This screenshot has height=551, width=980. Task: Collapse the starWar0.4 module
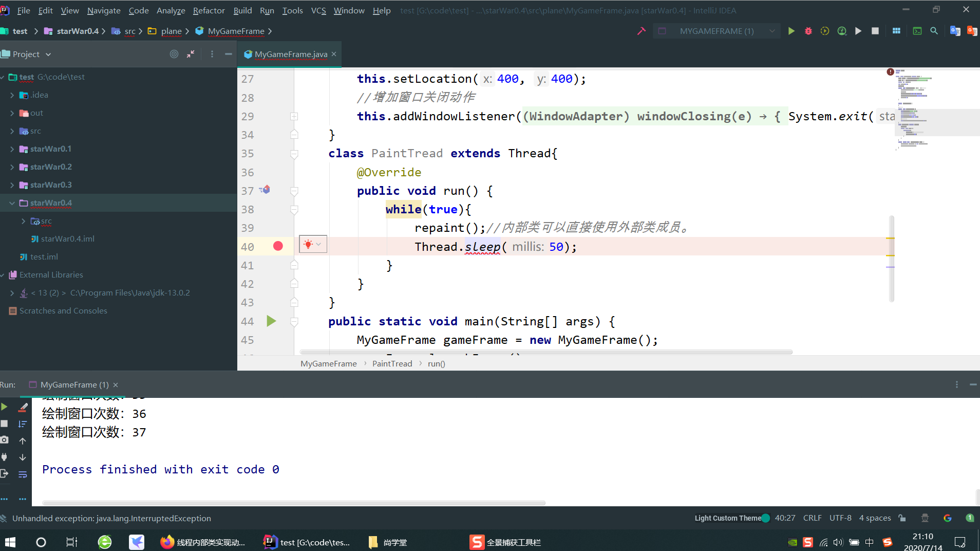click(12, 203)
